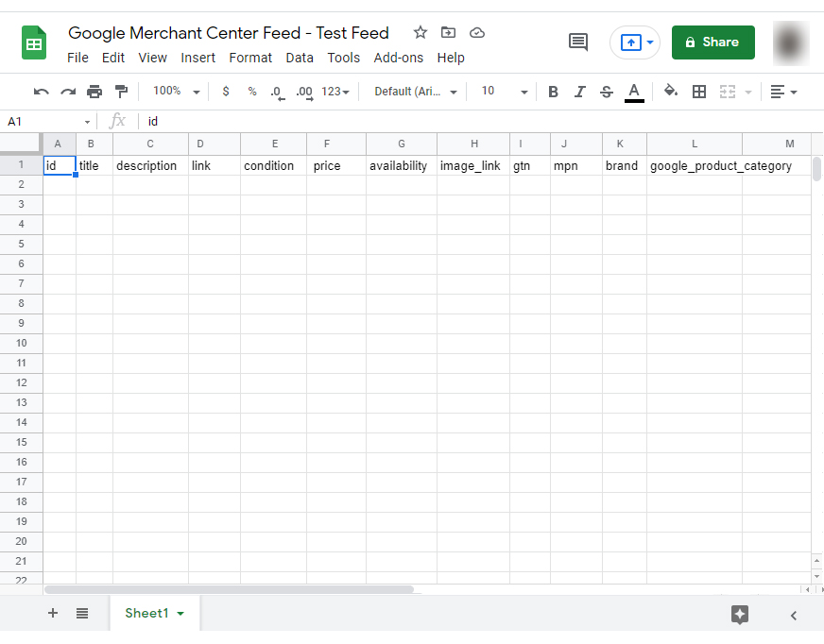Select the "google_product_category" cell
The height and width of the screenshot is (644, 824).
(x=695, y=165)
